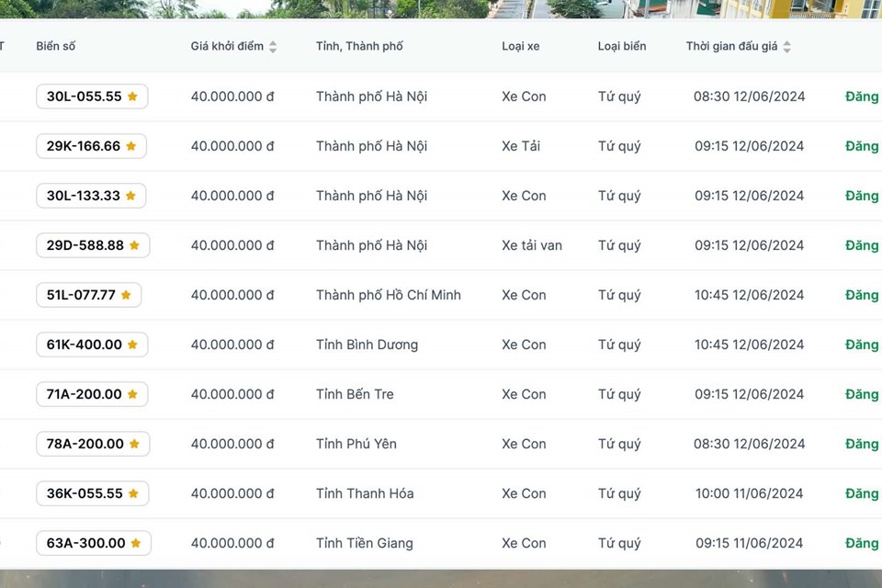
Task: Sort by Giá khởi điểm column arrows
Action: 273,47
